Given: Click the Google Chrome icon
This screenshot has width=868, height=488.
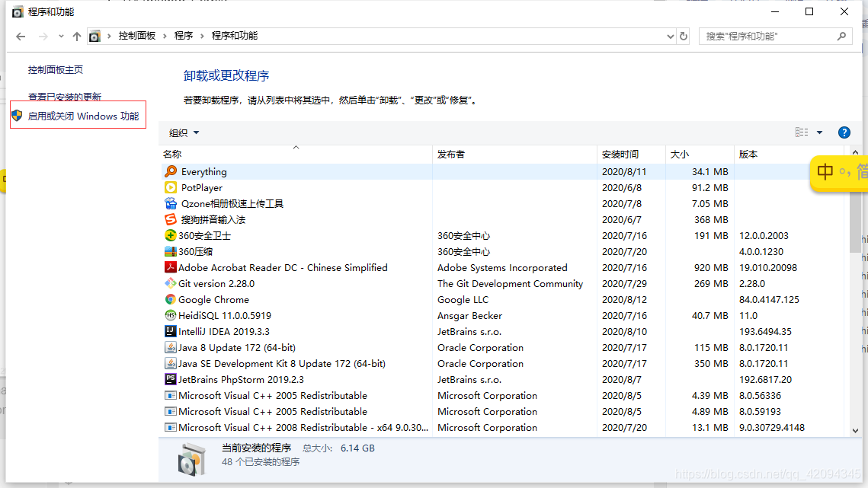Looking at the screenshot, I should (171, 300).
